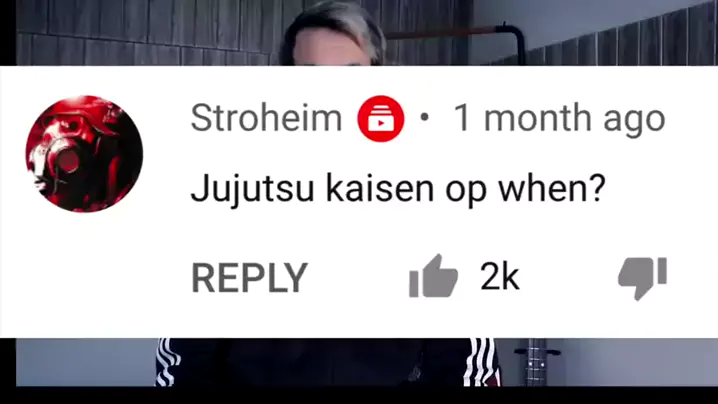Click the white striped sleeve on the right

click(x=480, y=362)
